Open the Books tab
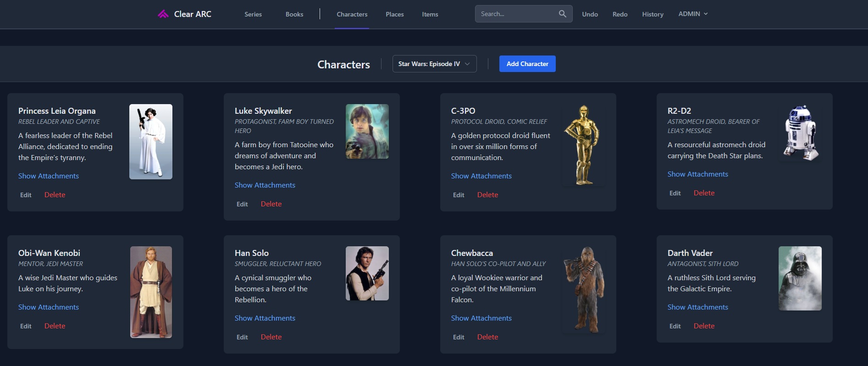 294,14
